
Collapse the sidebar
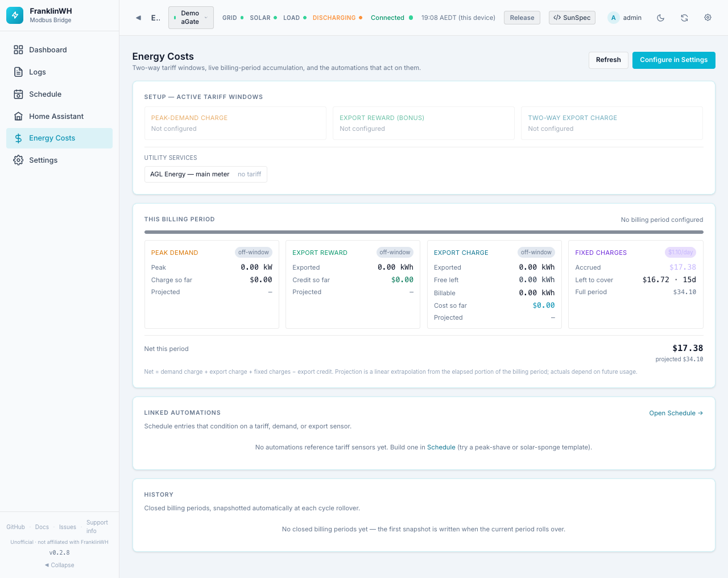click(60, 565)
